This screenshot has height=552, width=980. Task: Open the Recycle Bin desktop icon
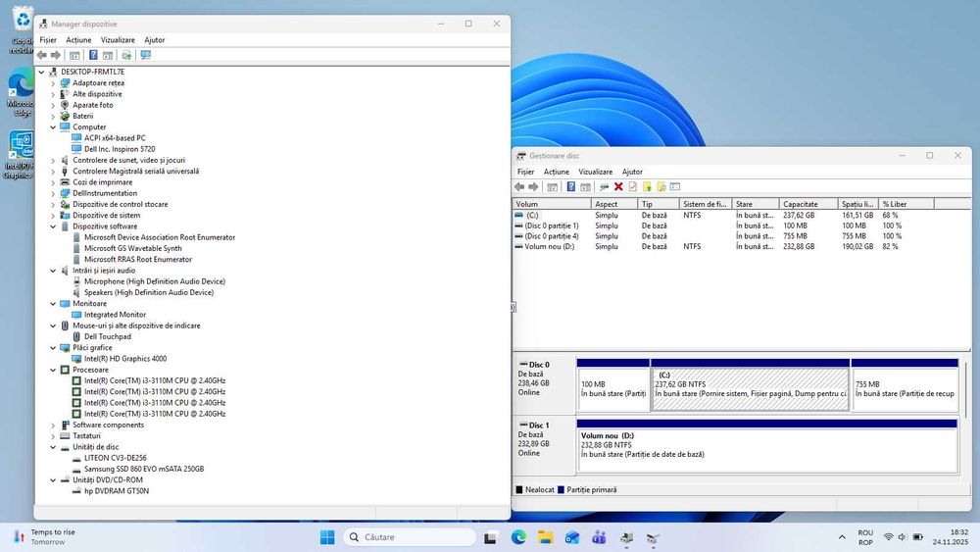coord(23,28)
